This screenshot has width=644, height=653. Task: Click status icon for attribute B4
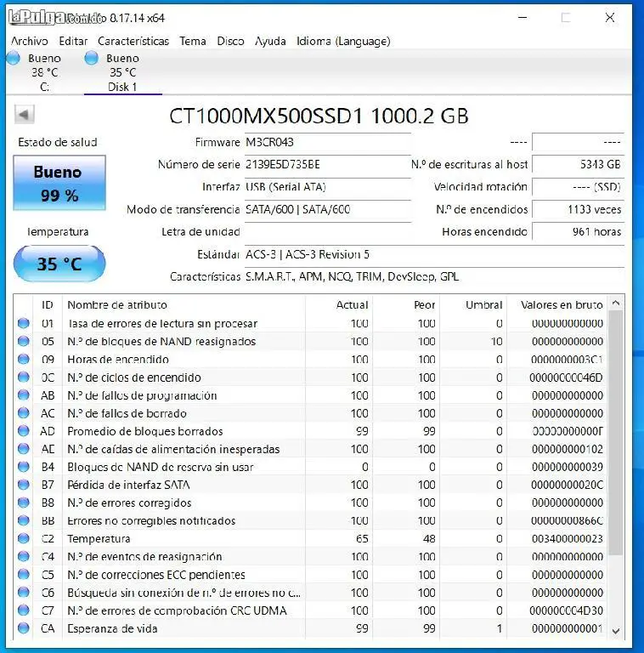coord(24,467)
